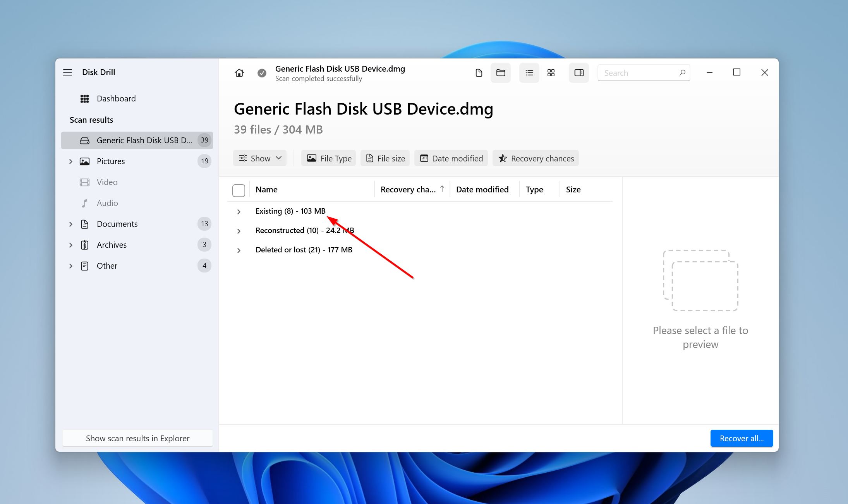Screen dimensions: 848x504
Task: Select Documents category in sidebar
Action: (x=116, y=223)
